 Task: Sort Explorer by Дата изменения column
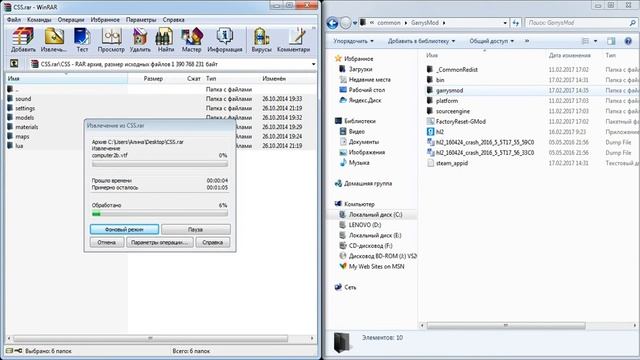coord(570,55)
